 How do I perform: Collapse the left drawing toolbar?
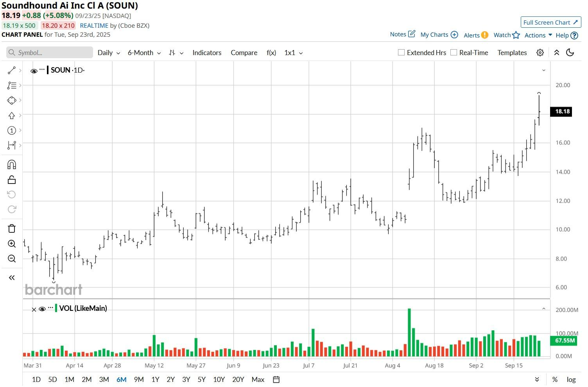point(12,278)
